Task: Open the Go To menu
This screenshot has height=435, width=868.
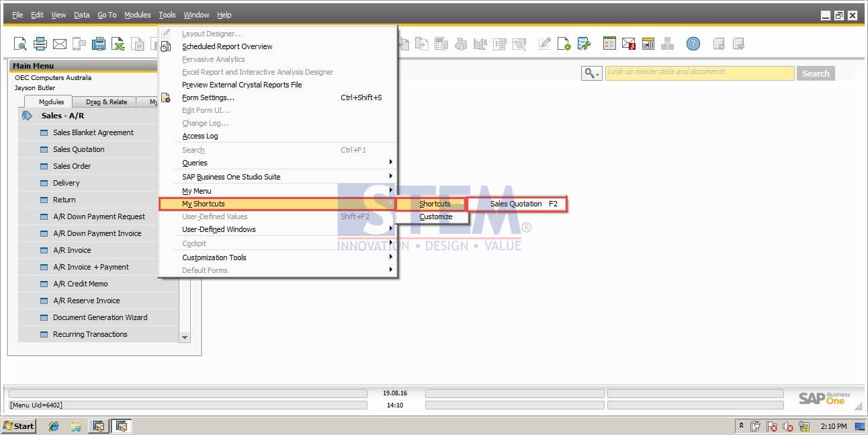Action: [x=107, y=15]
